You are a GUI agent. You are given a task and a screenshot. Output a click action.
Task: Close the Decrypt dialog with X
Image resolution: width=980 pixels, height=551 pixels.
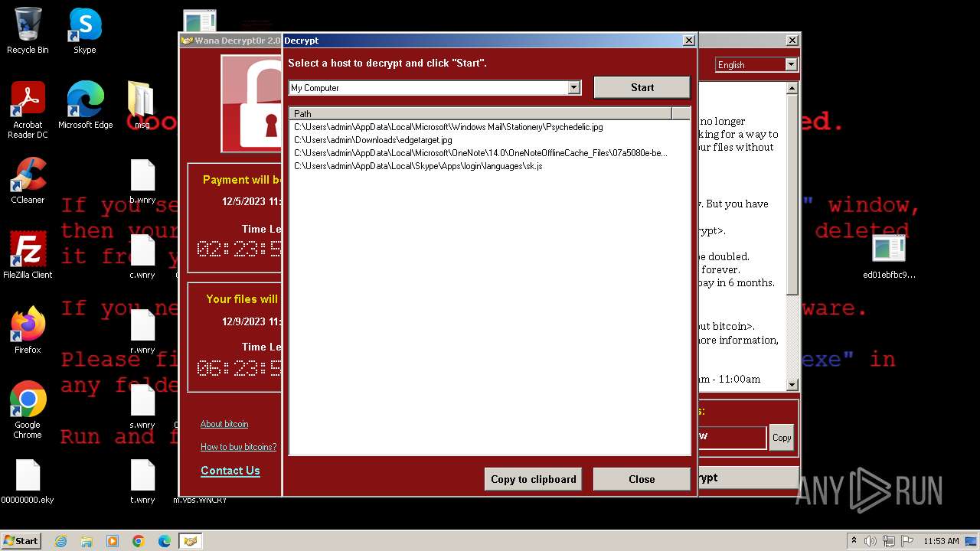(688, 41)
